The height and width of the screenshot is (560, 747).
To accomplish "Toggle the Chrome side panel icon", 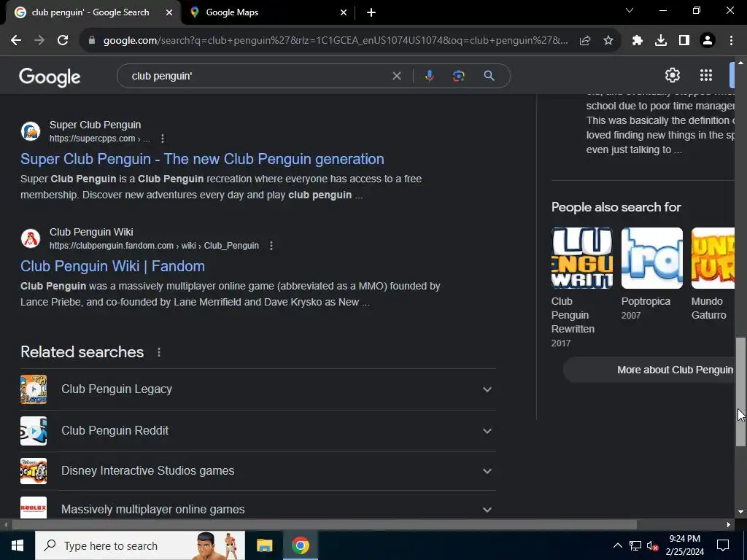I will click(684, 41).
